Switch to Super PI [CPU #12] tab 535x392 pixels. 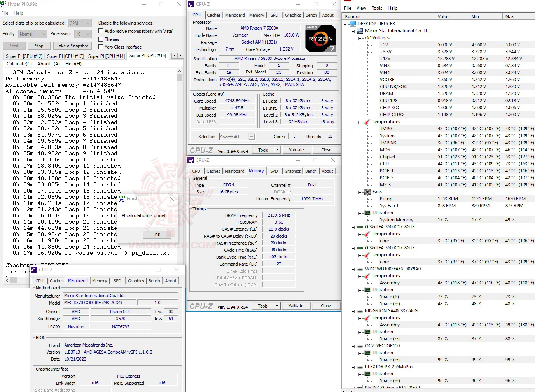pyautogui.click(x=24, y=56)
